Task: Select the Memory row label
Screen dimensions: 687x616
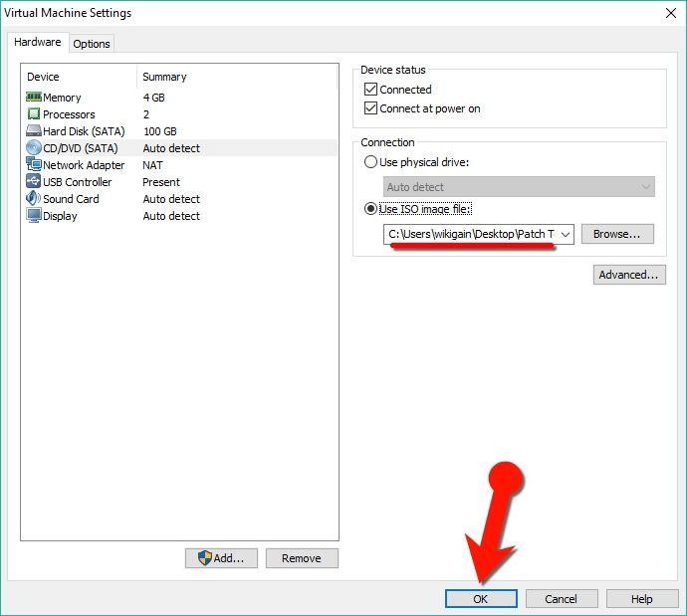Action: [x=62, y=98]
